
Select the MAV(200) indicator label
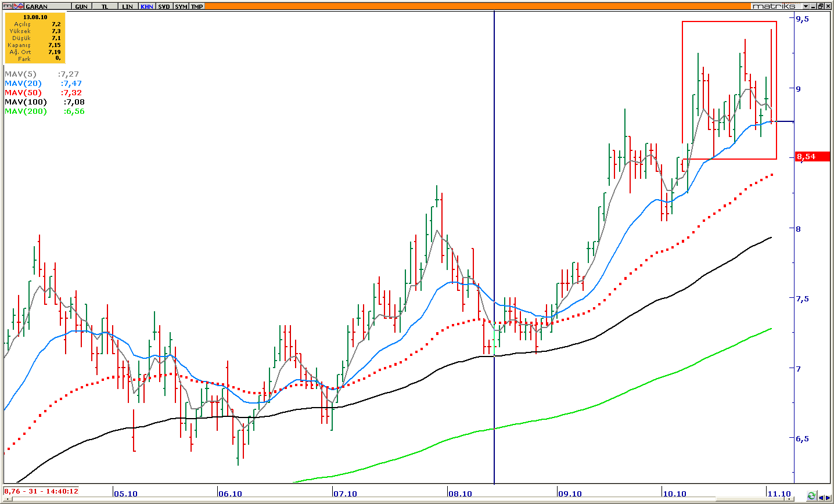(x=26, y=111)
